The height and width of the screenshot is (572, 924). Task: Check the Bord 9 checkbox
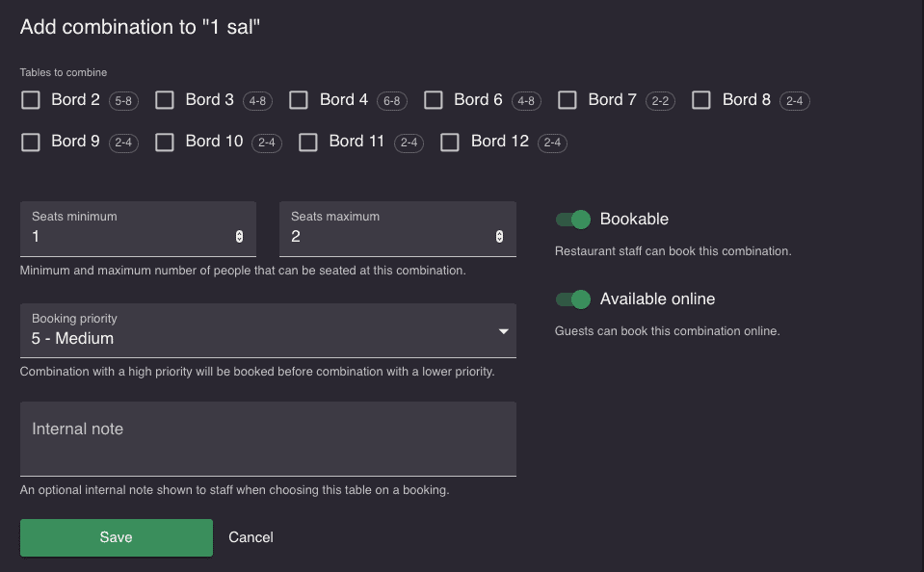(x=31, y=142)
